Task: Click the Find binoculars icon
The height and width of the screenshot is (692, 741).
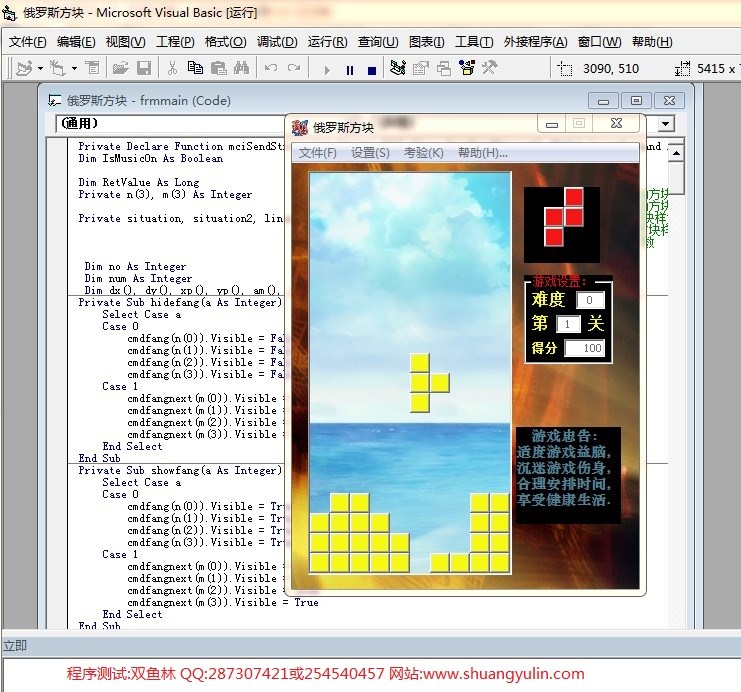Action: pyautogui.click(x=241, y=69)
